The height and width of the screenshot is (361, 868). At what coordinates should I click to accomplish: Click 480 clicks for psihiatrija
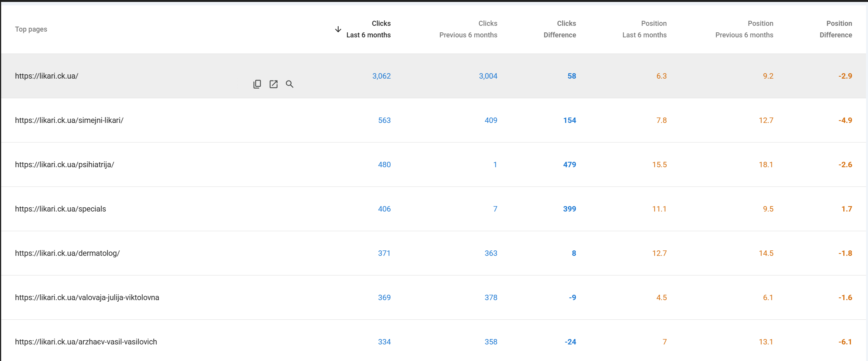[x=384, y=165]
